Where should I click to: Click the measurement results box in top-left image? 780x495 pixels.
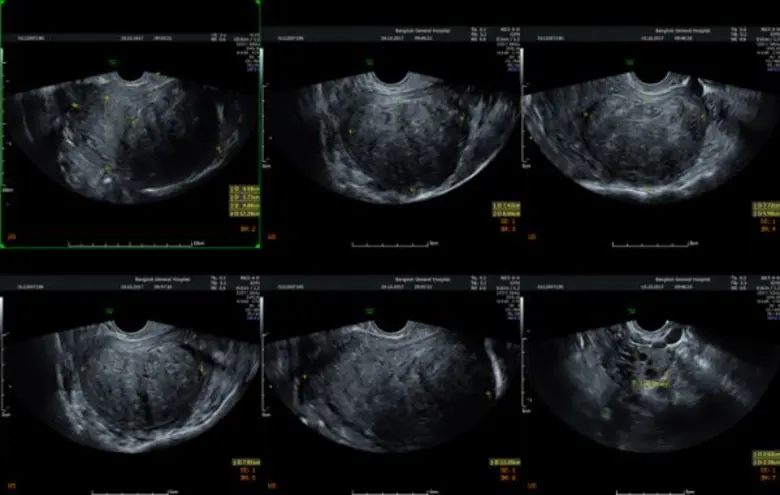tap(242, 199)
